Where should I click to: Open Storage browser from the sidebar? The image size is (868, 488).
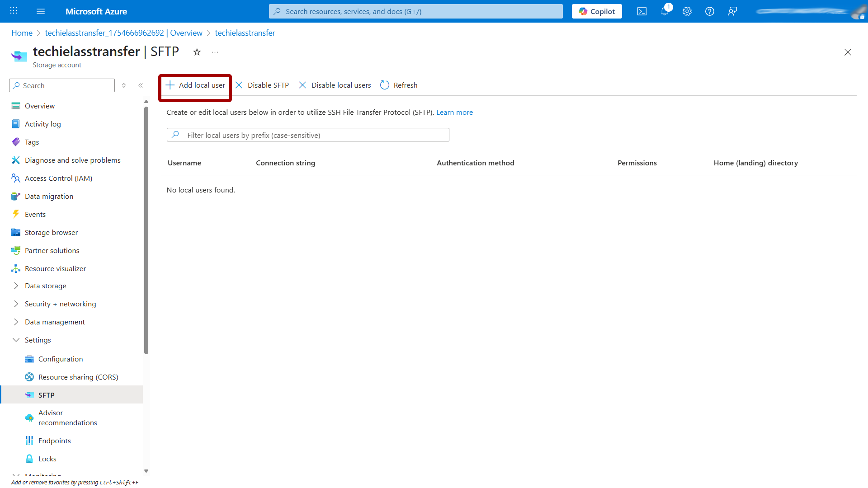click(x=51, y=232)
